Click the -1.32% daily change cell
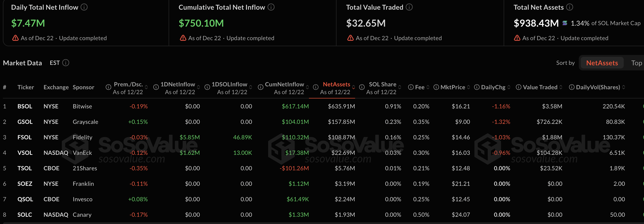The width and height of the screenshot is (644, 224). 501,122
